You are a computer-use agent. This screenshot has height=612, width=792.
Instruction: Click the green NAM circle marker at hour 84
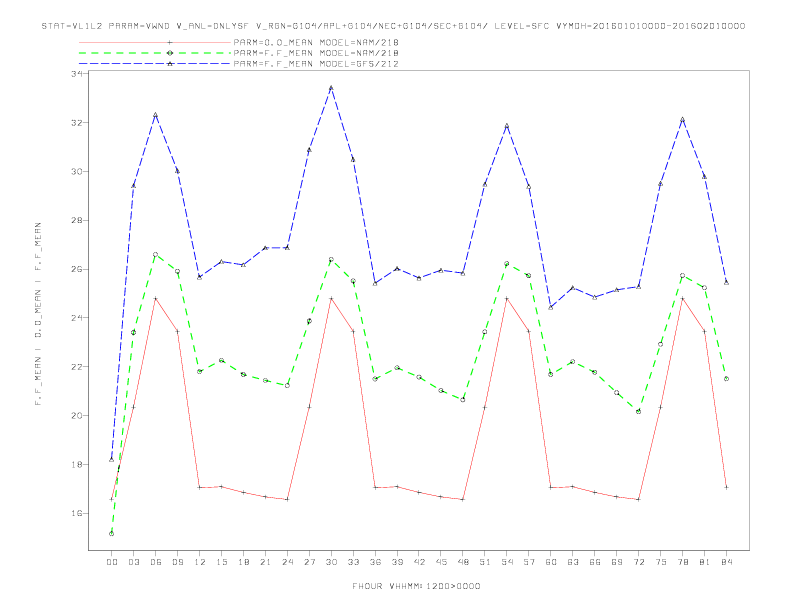[726, 378]
